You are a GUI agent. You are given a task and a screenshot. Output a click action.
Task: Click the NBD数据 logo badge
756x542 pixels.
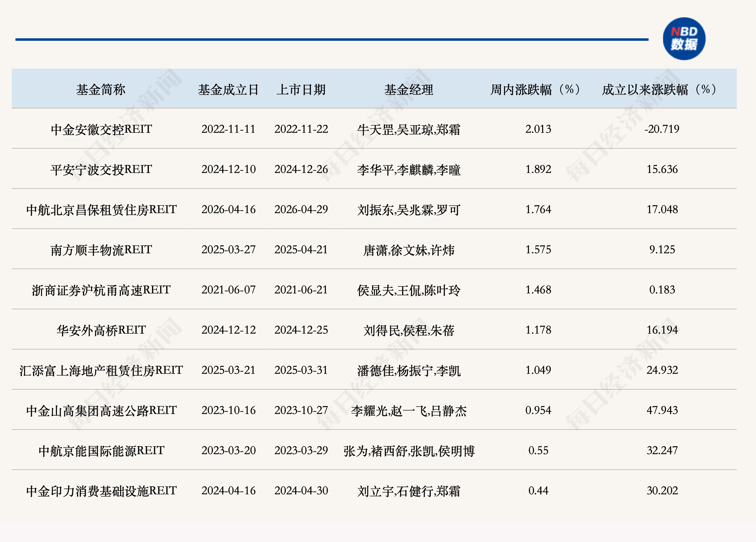[684, 39]
